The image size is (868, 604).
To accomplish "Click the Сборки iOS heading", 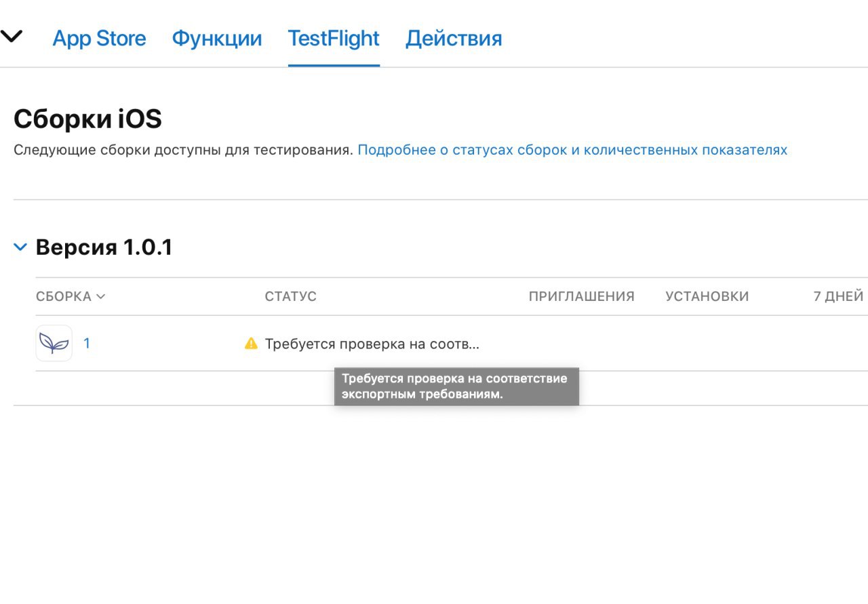I will 88,119.
